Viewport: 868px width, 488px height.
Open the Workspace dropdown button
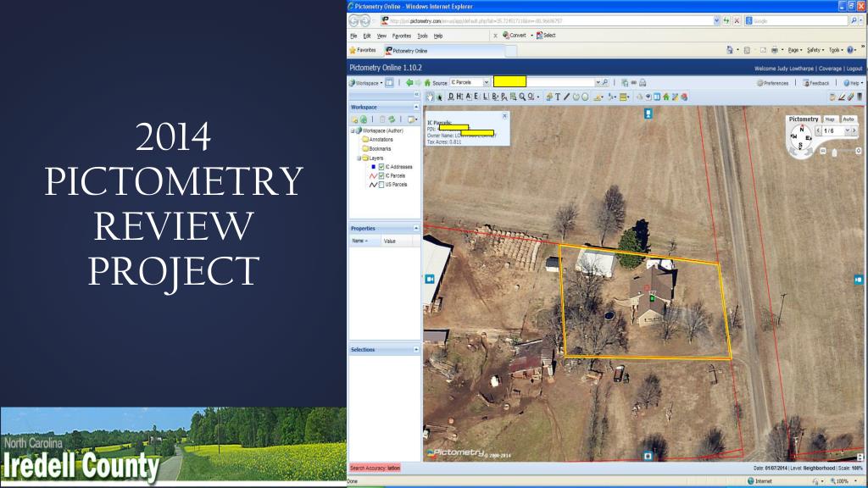366,82
